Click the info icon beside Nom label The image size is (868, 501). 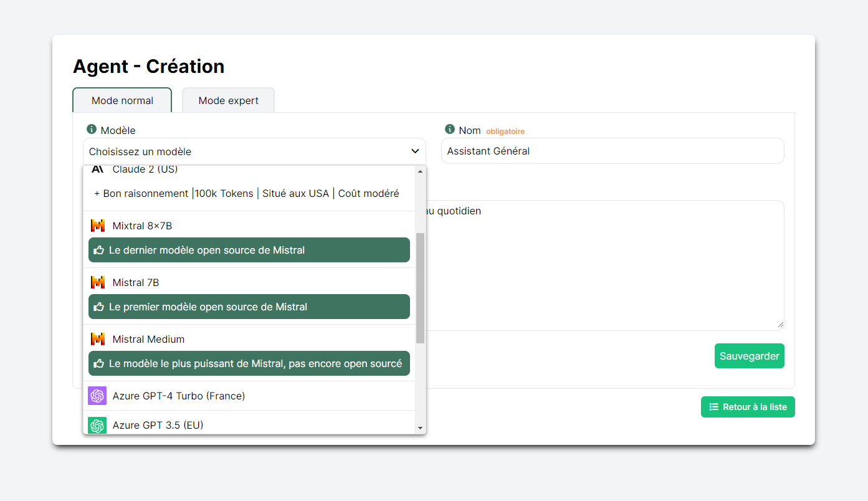tap(450, 130)
